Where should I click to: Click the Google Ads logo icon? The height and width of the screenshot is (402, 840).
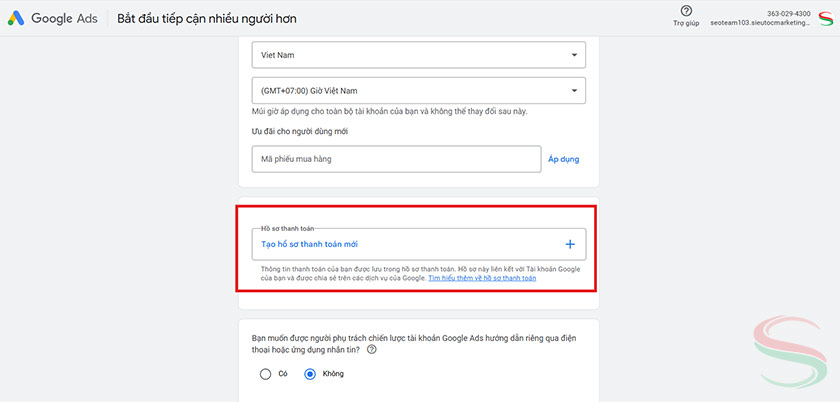[17, 19]
